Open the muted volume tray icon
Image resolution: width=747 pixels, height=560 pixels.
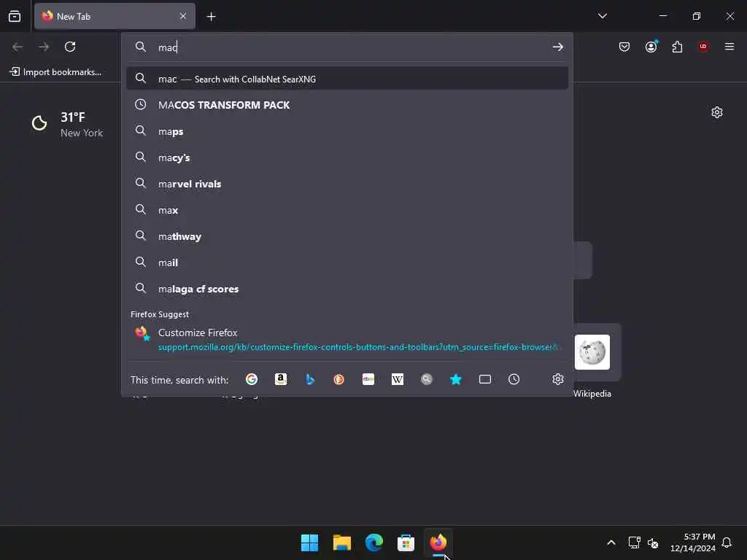653,542
